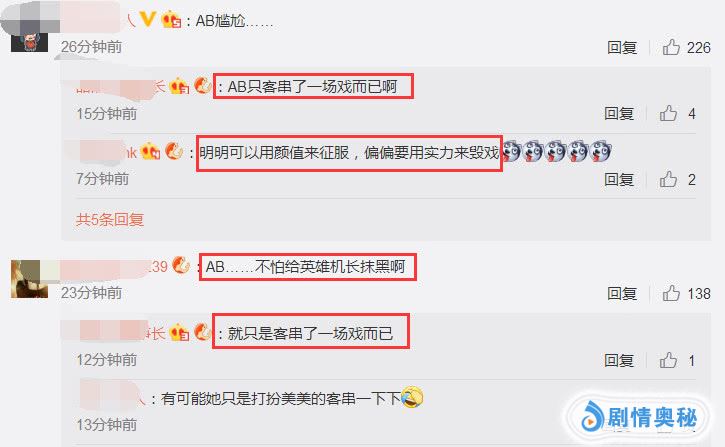The width and height of the screenshot is (725, 447).
Task: Expand all replies via 共5条回复
Action: [110, 219]
